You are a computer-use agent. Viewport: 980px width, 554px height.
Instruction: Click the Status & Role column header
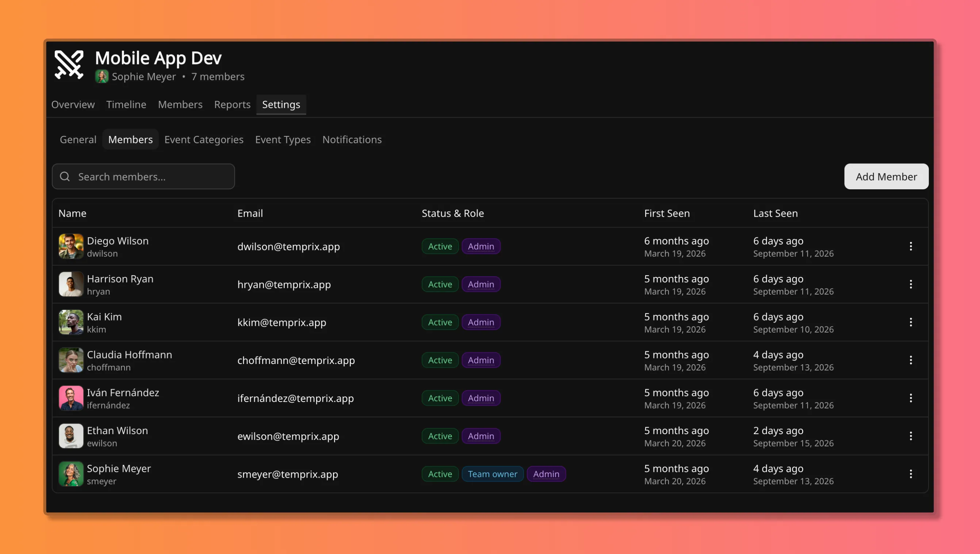click(x=453, y=213)
